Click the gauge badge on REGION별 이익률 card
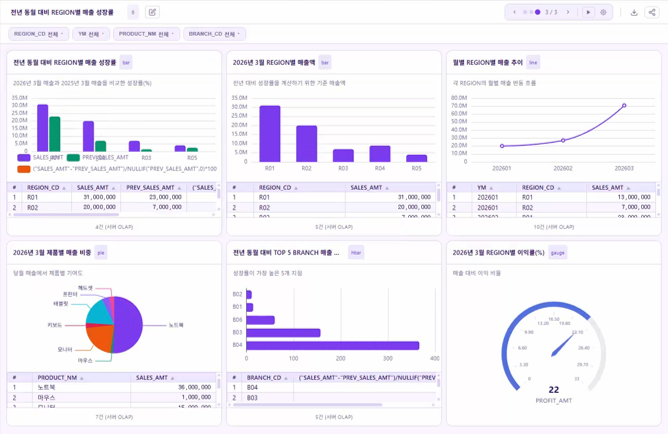This screenshot has width=668, height=434. (557, 253)
